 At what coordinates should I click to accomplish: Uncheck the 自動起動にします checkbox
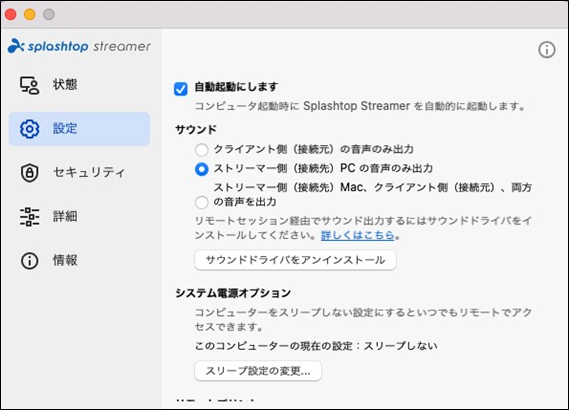point(181,89)
